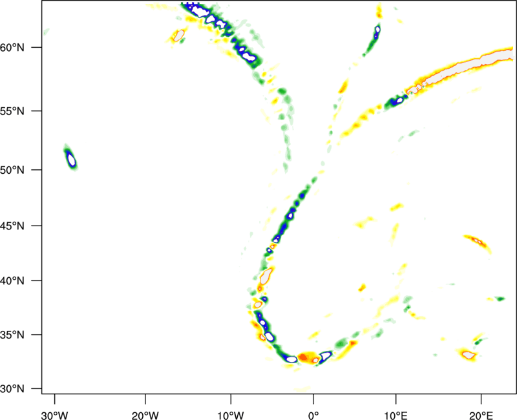Select the 35°N latitude label
517x420 pixels.
pos(12,335)
